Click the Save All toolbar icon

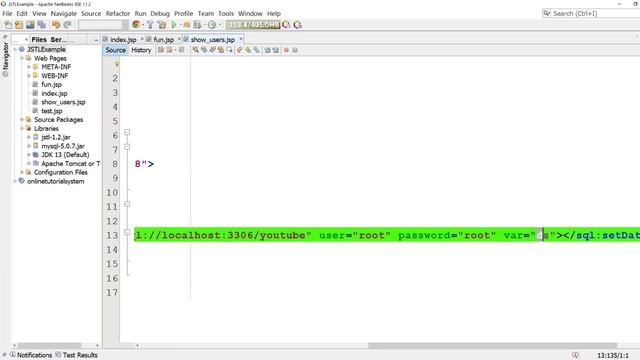[x=42, y=25]
